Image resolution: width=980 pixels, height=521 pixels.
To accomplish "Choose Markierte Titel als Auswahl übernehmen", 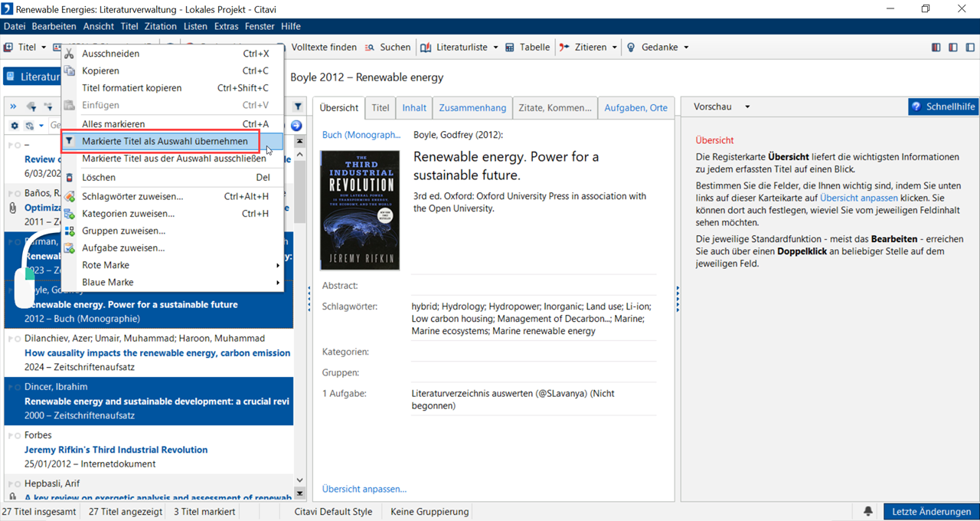I will click(165, 141).
